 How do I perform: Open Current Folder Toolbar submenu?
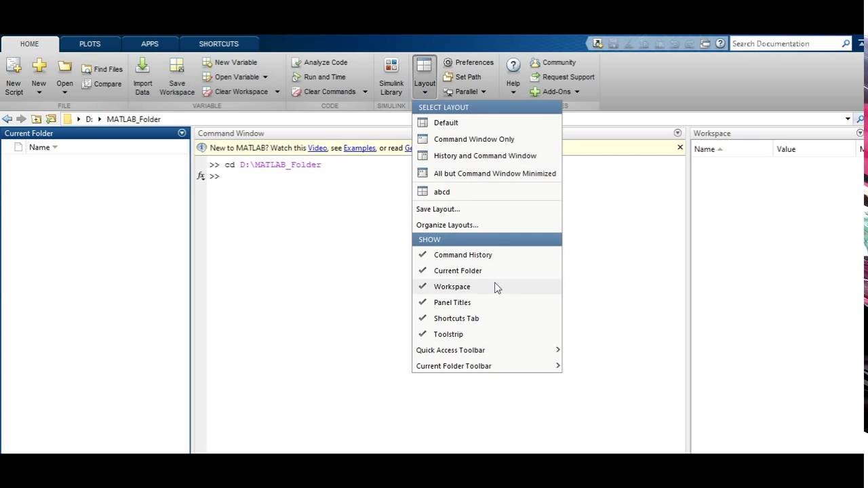point(487,366)
